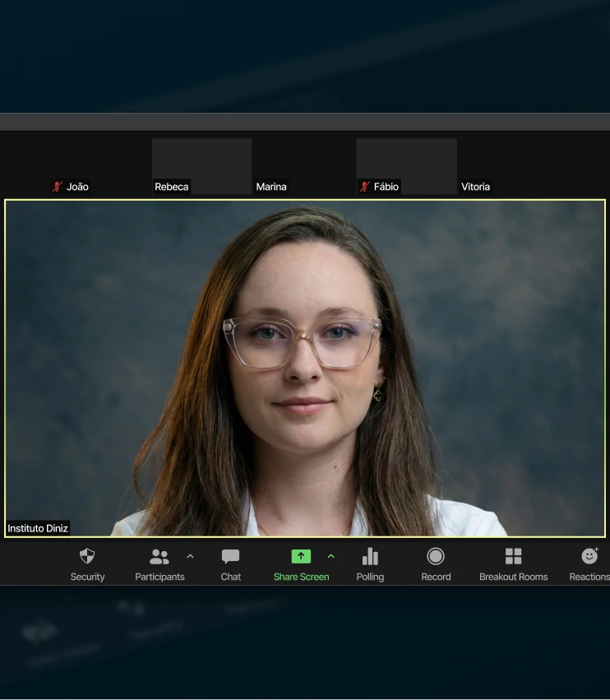Launch the Polling bar chart icon
Screen dimensions: 610x700
point(370,557)
